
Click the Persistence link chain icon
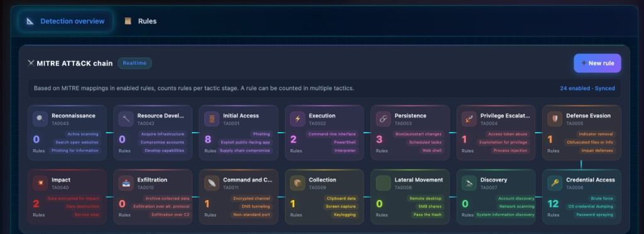pyautogui.click(x=383, y=119)
